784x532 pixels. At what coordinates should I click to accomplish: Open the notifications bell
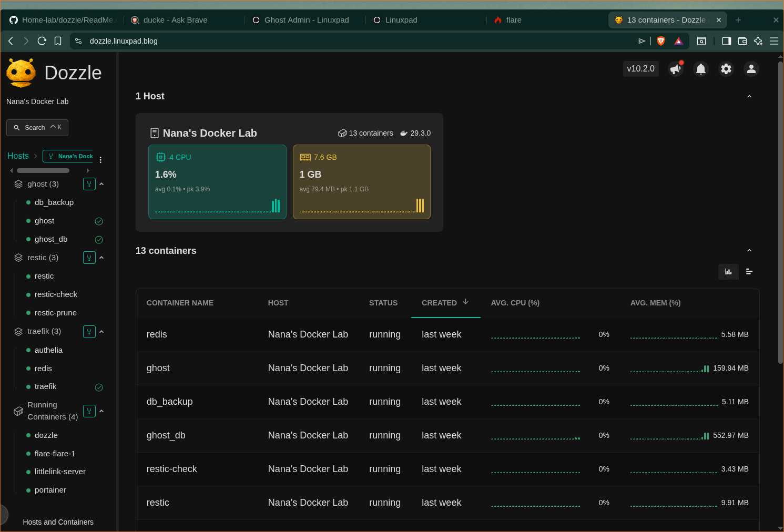(701, 69)
